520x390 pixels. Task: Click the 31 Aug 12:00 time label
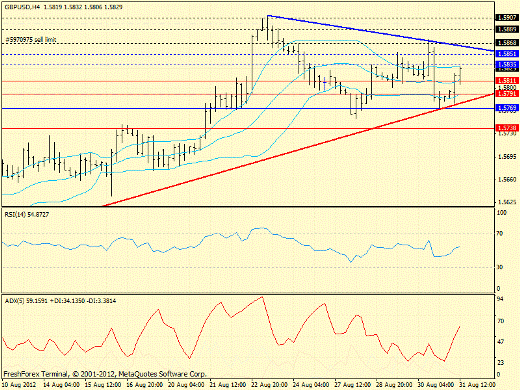point(478,385)
